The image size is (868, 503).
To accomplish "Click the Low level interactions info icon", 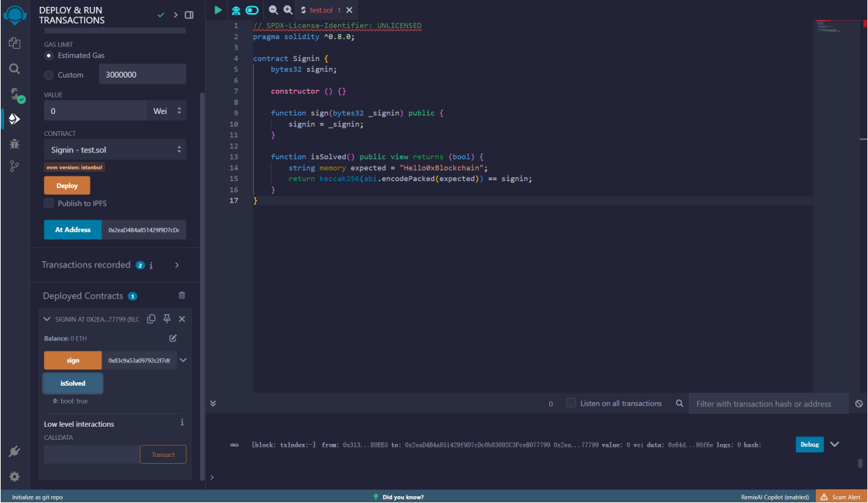I will [x=182, y=423].
